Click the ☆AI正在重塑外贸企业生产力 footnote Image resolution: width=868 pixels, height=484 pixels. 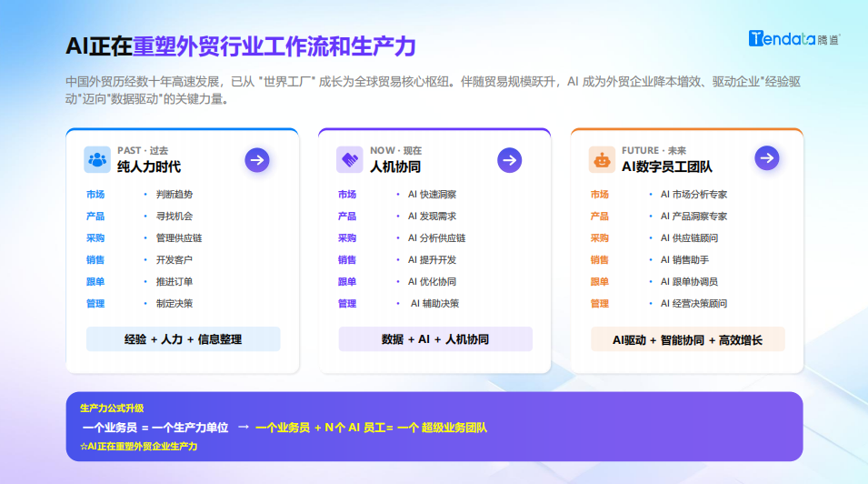(138, 447)
